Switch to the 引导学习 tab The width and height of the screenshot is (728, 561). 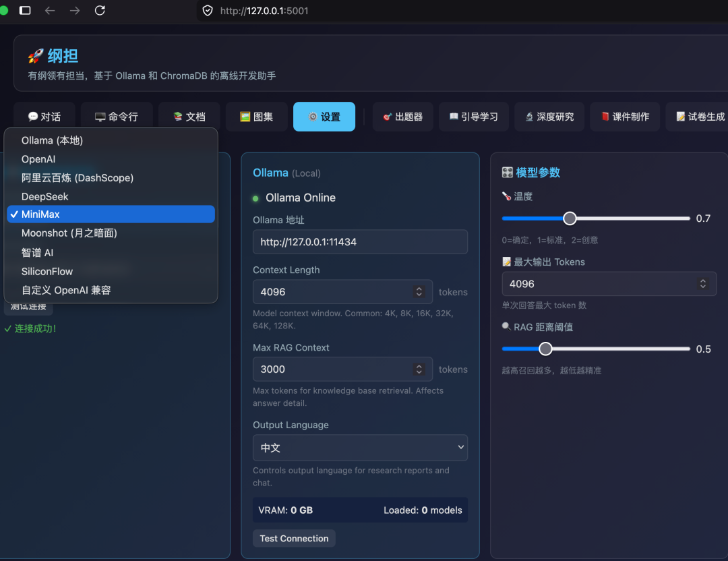(x=474, y=117)
